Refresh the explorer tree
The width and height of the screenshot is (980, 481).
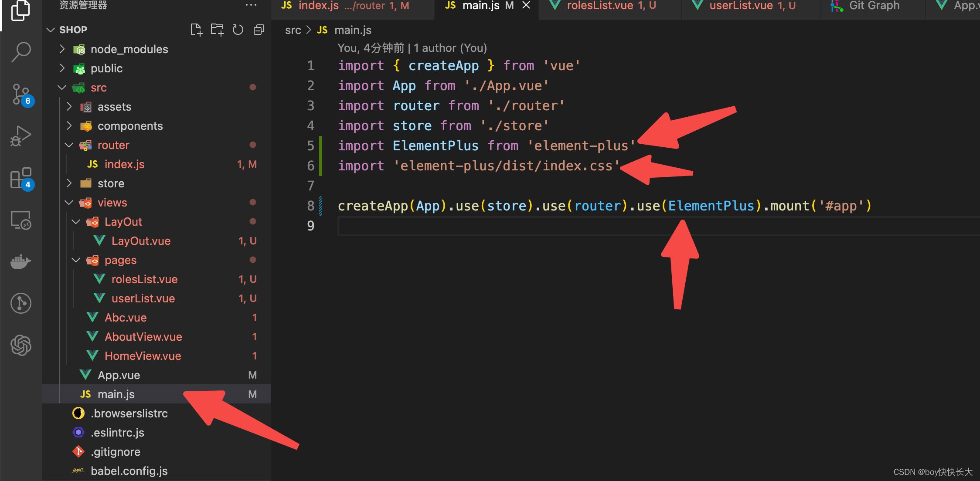[x=238, y=30]
